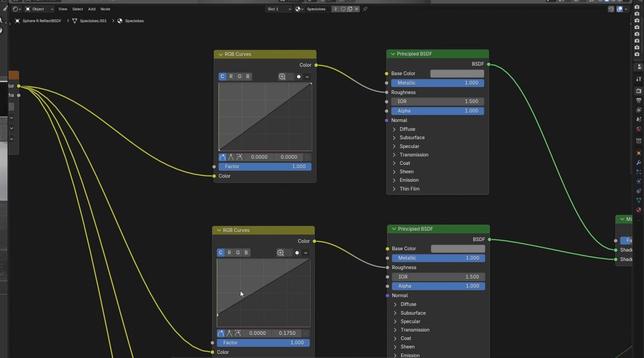Select the G channel in lower RGB Curves
The width and height of the screenshot is (644, 358).
tap(238, 253)
